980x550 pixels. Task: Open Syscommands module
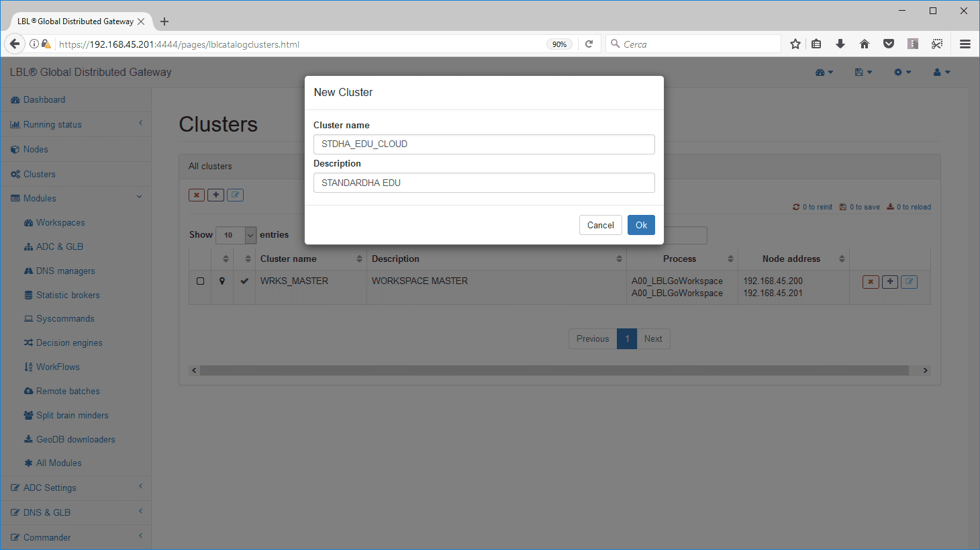[x=65, y=318]
